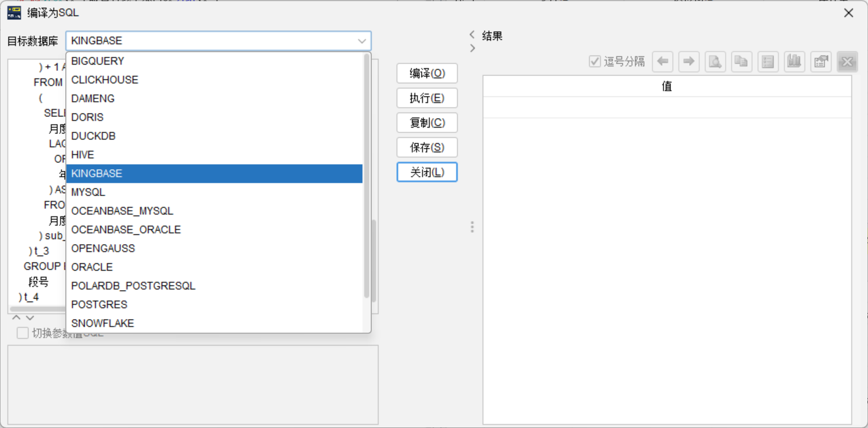Click the 编译(O) compile button
Viewport: 868px width, 428px height.
(427, 74)
